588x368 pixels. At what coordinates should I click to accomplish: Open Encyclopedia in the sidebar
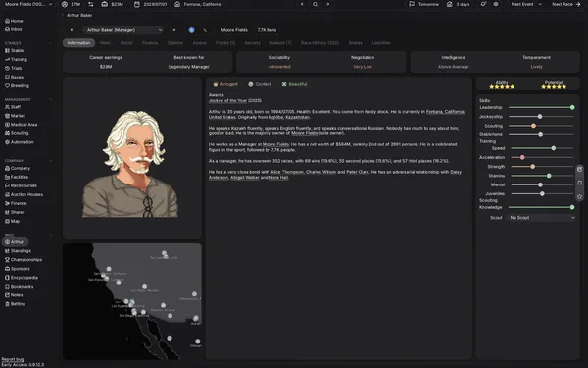pyautogui.click(x=21, y=278)
